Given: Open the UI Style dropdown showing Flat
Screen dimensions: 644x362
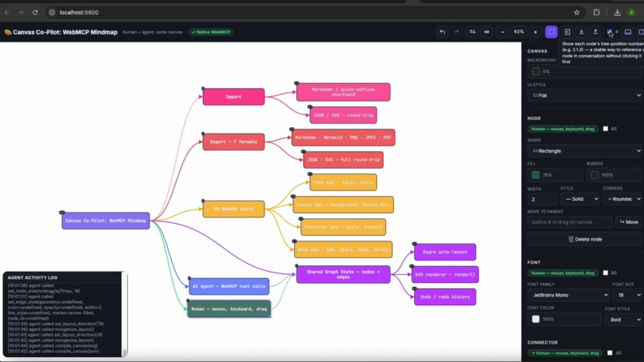Looking at the screenshot, I should [x=585, y=95].
